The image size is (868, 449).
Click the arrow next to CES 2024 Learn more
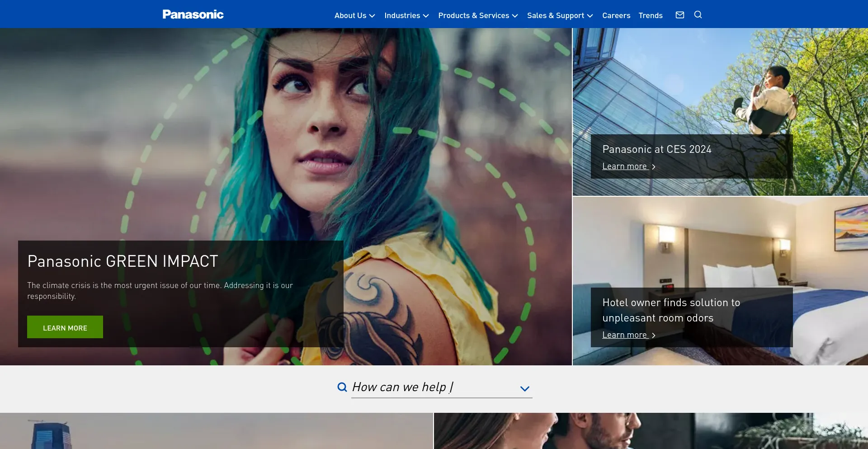tap(654, 167)
